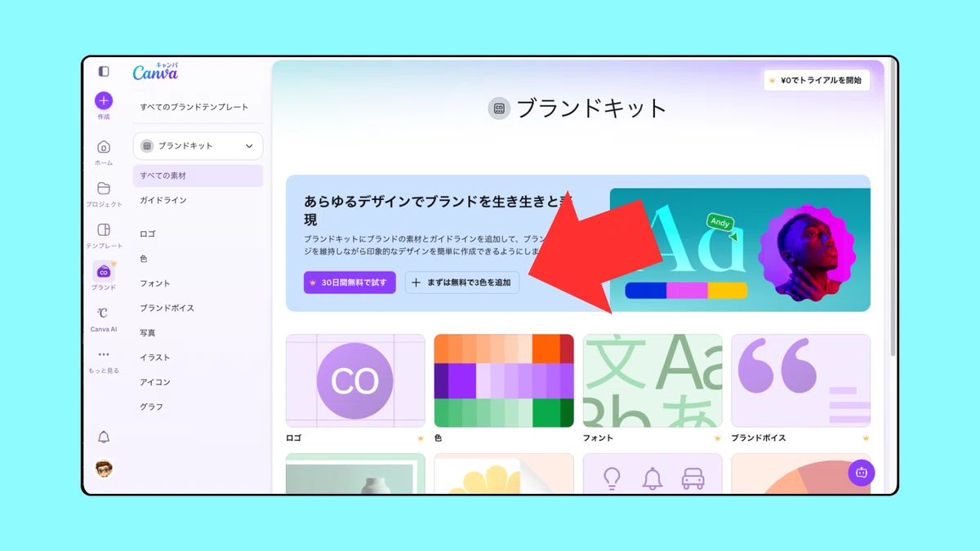Click ¥0でトライアルを開始 button
980x551 pixels.
click(817, 80)
